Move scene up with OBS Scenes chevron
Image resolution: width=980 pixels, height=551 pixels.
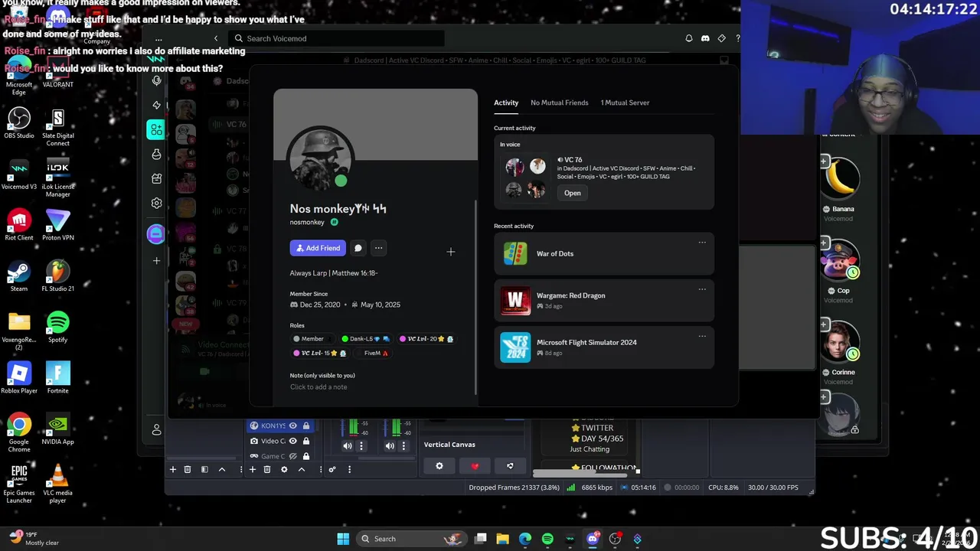point(222,469)
